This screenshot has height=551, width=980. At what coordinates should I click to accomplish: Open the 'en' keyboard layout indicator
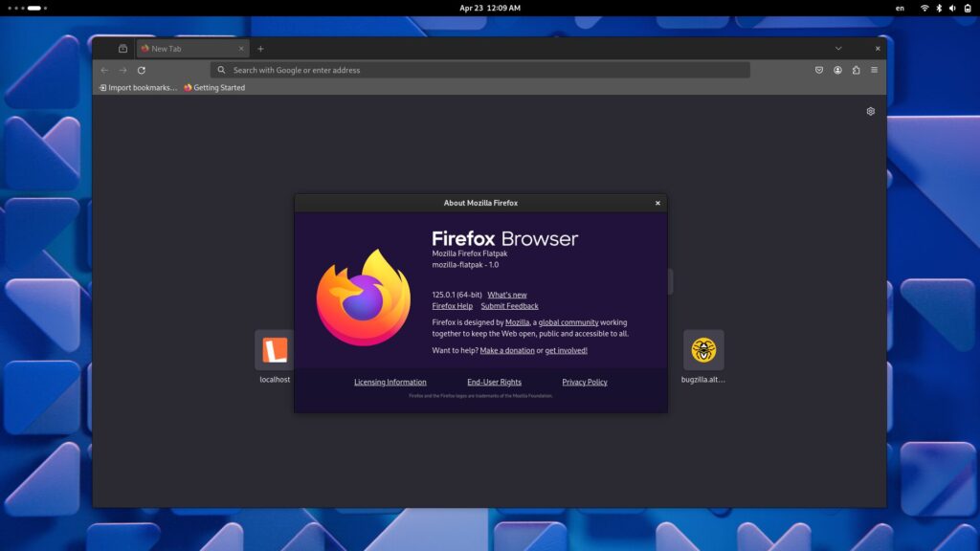coord(900,8)
